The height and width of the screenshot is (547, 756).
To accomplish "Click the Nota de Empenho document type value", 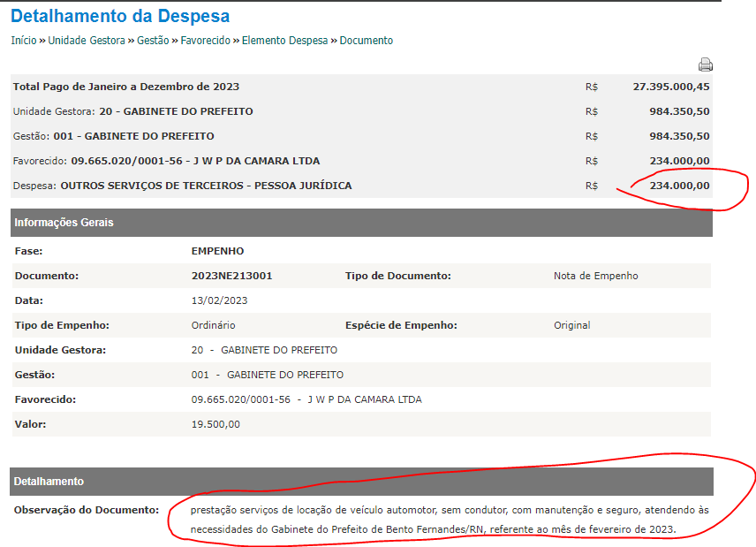I will pos(595,276).
